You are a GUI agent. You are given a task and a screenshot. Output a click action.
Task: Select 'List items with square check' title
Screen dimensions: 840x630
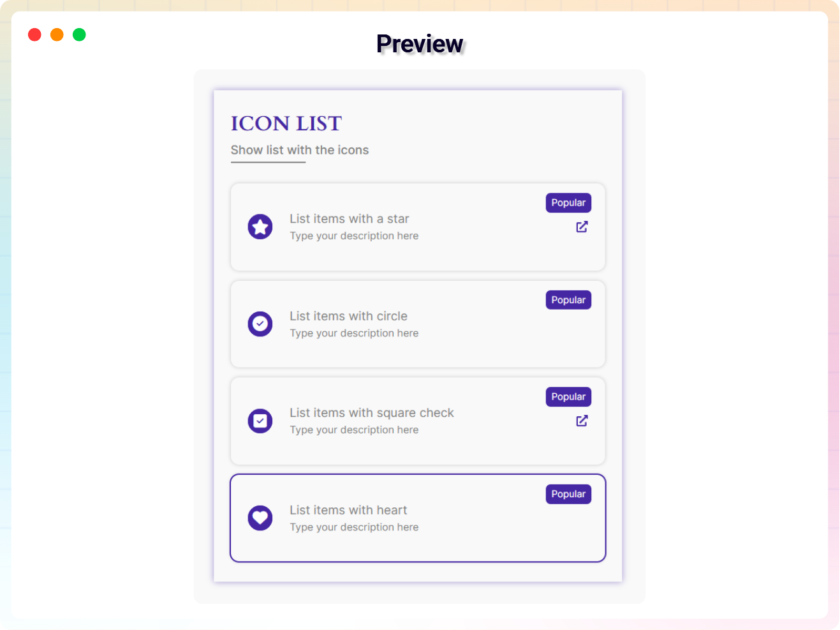[371, 413]
